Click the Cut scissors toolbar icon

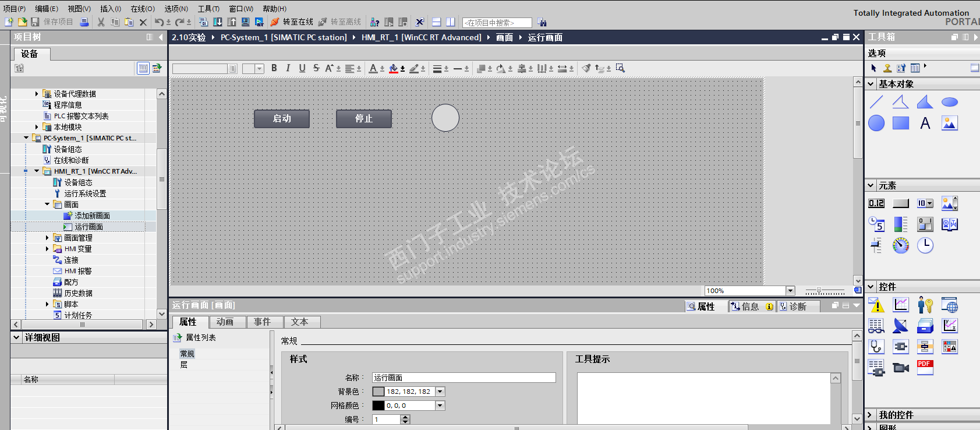click(101, 22)
